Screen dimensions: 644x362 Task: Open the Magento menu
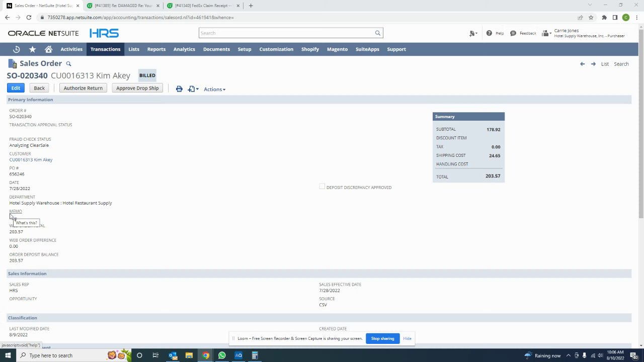coord(337,49)
